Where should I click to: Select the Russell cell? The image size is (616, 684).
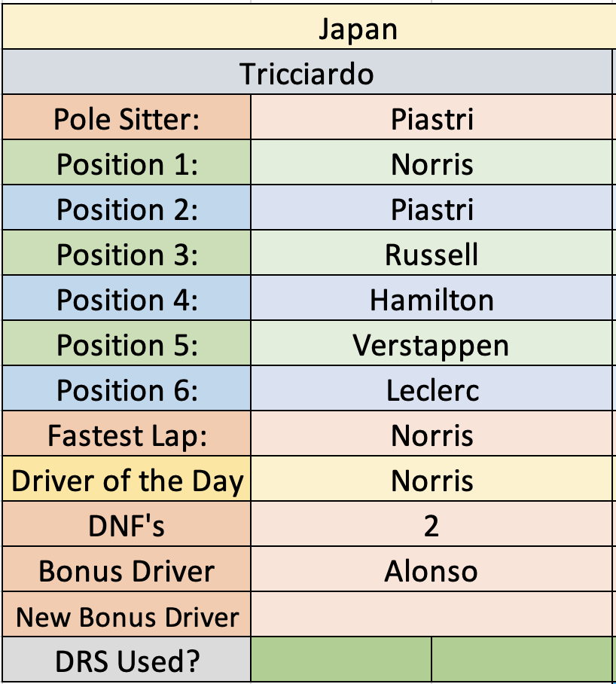click(432, 253)
